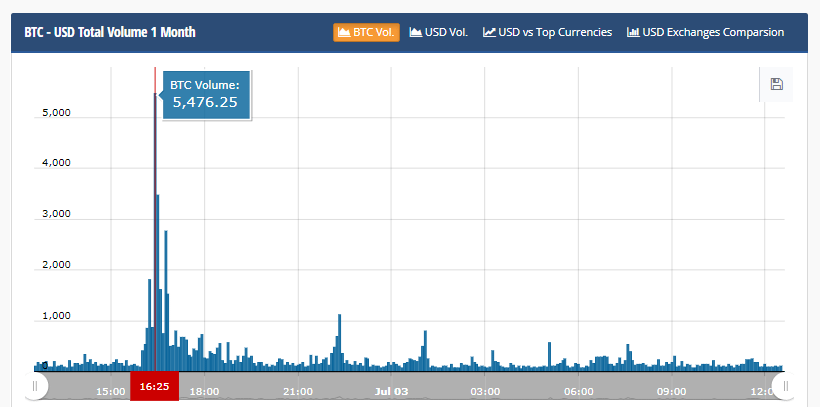Click the chart title BTC - USD Total Volume 1 Month
This screenshot has height=407, width=820.
(x=110, y=32)
